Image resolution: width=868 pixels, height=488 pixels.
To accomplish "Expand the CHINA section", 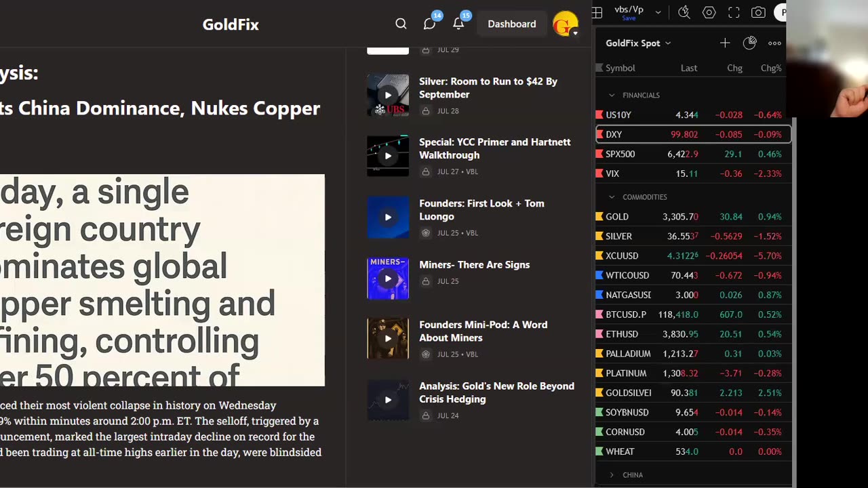I will pyautogui.click(x=612, y=475).
